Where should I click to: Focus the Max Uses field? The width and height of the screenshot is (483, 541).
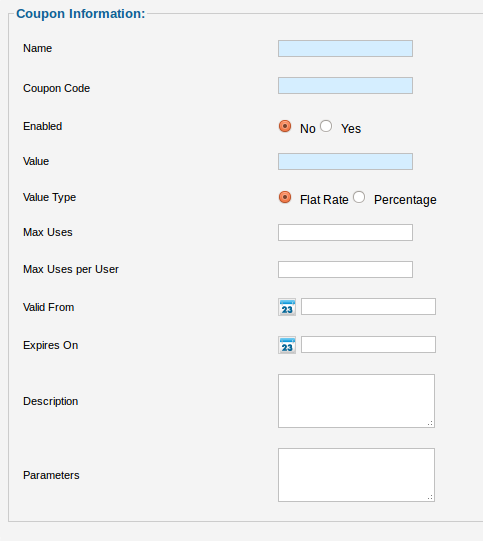(345, 233)
